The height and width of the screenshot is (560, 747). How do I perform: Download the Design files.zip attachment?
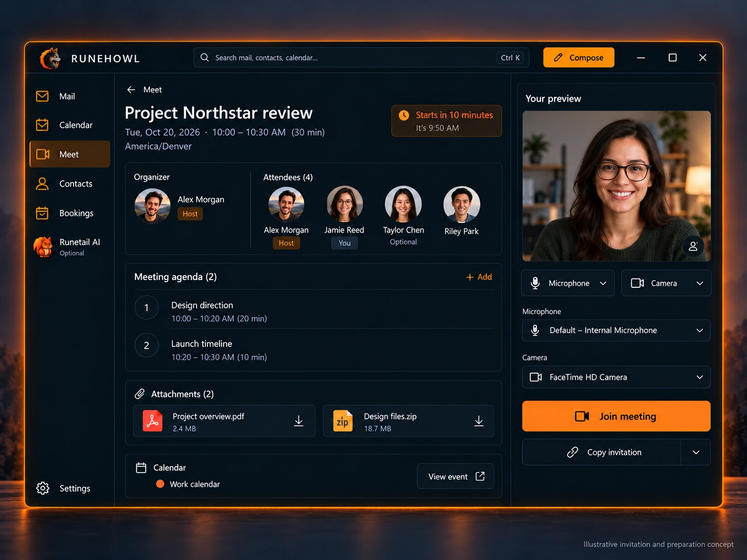coord(479,421)
